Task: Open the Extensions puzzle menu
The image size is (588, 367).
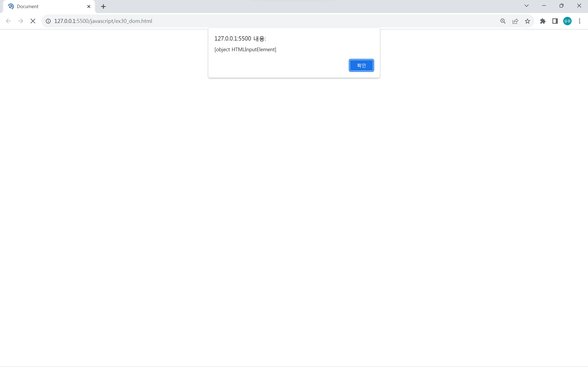Action: (x=543, y=21)
